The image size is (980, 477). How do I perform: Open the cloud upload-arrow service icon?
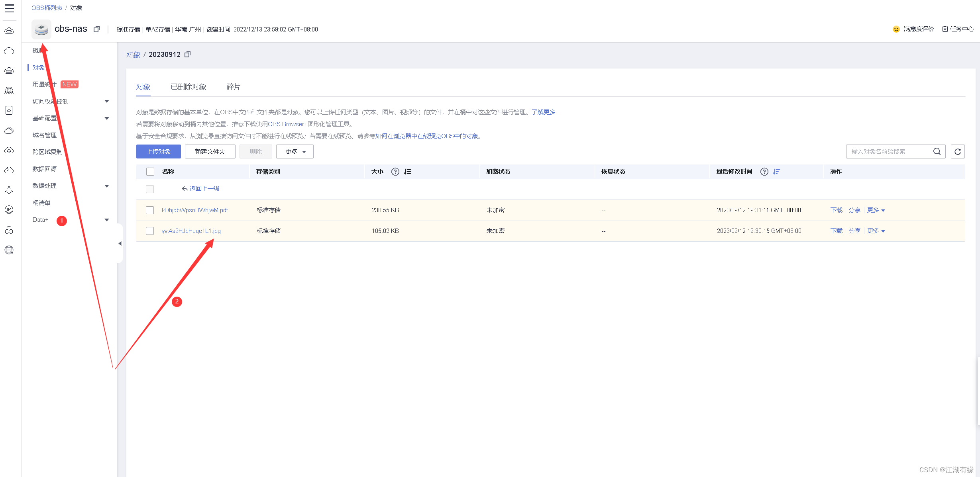point(9,150)
